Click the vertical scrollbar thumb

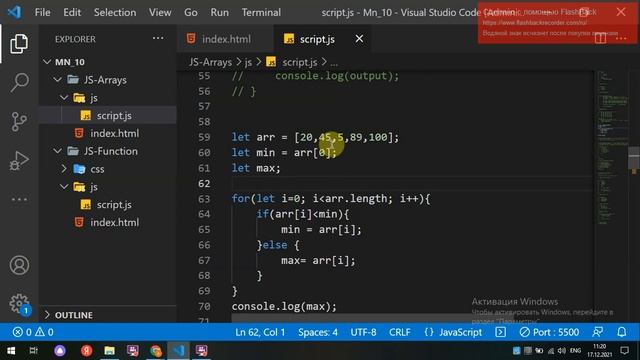[x=634, y=159]
